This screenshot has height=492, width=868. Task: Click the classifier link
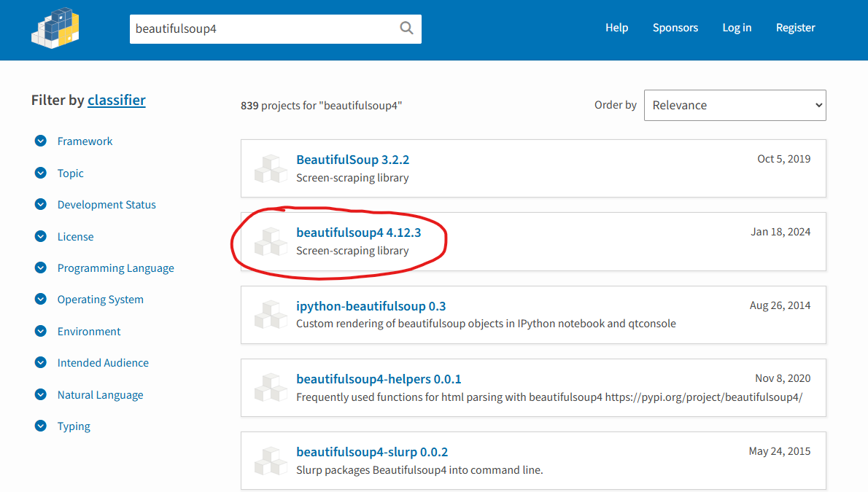tap(116, 100)
